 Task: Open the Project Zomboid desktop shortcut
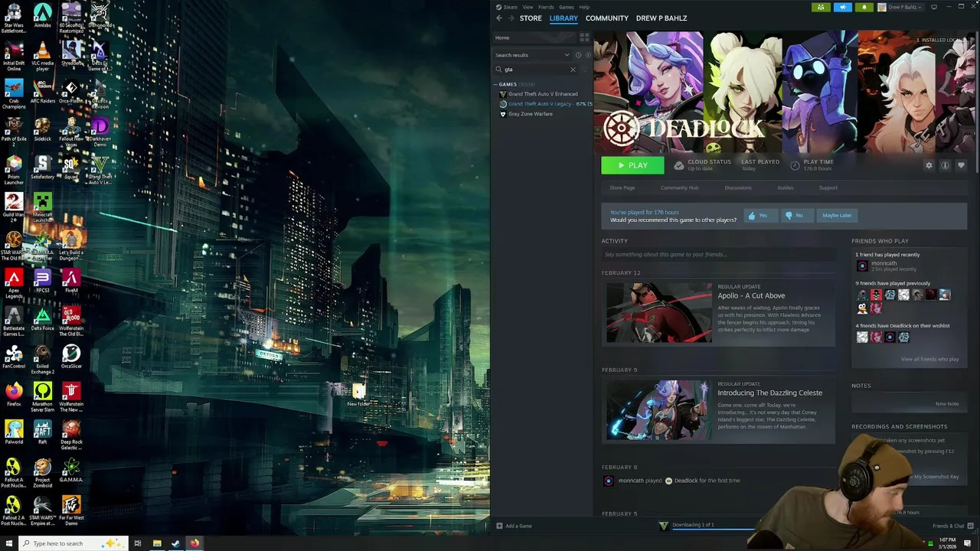pos(42,472)
